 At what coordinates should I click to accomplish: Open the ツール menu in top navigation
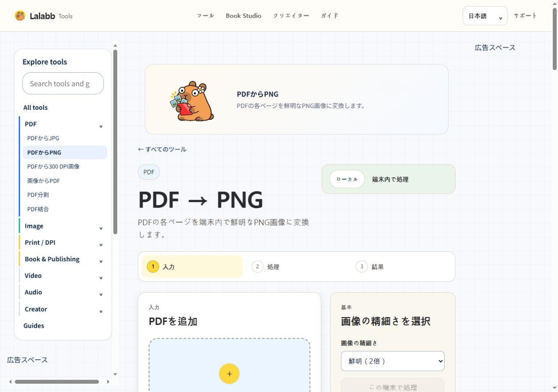[206, 16]
